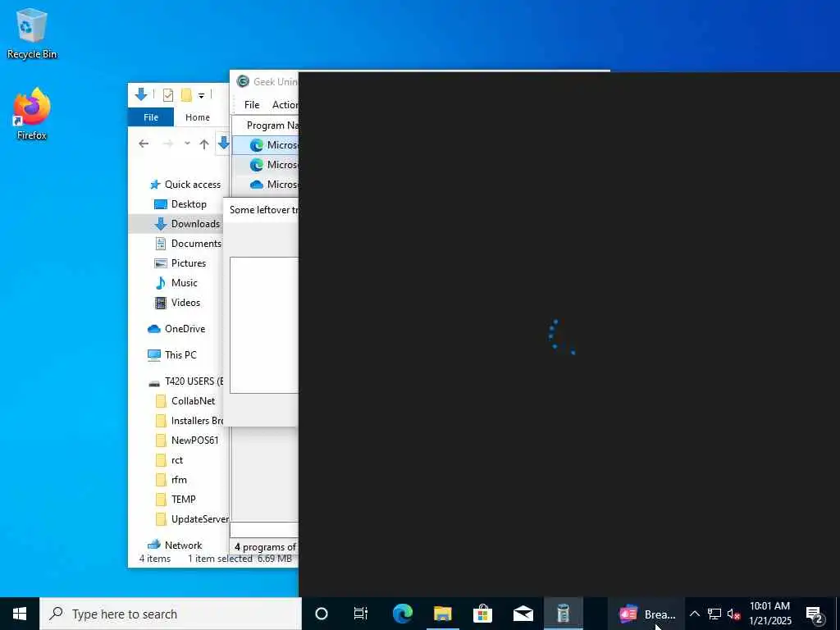The image size is (840, 630).
Task: Go up one folder level in Explorer
Action: [204, 144]
